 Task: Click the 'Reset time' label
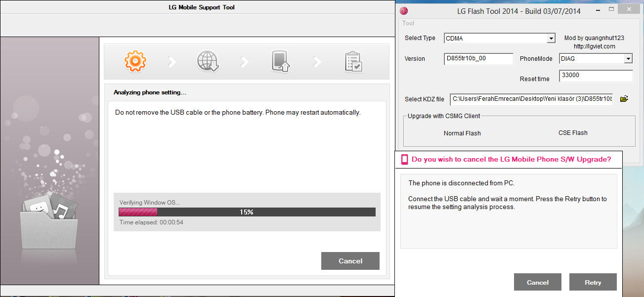coord(534,79)
